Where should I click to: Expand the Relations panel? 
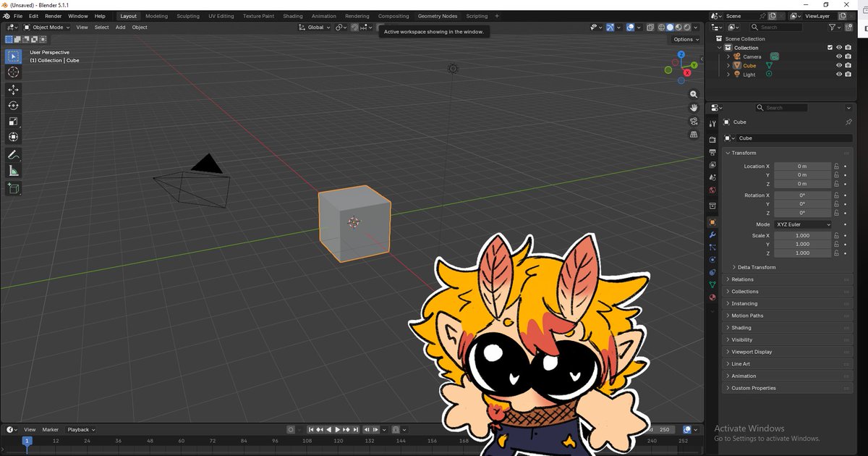tap(788, 279)
